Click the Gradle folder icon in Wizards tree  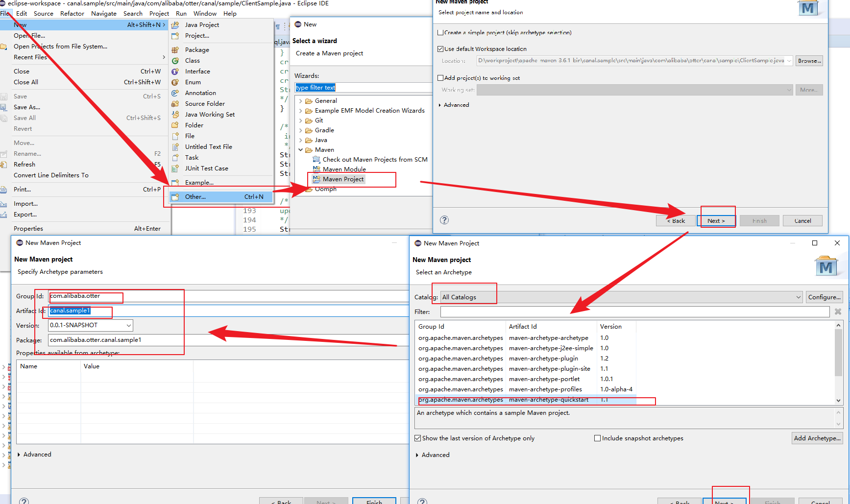click(309, 130)
